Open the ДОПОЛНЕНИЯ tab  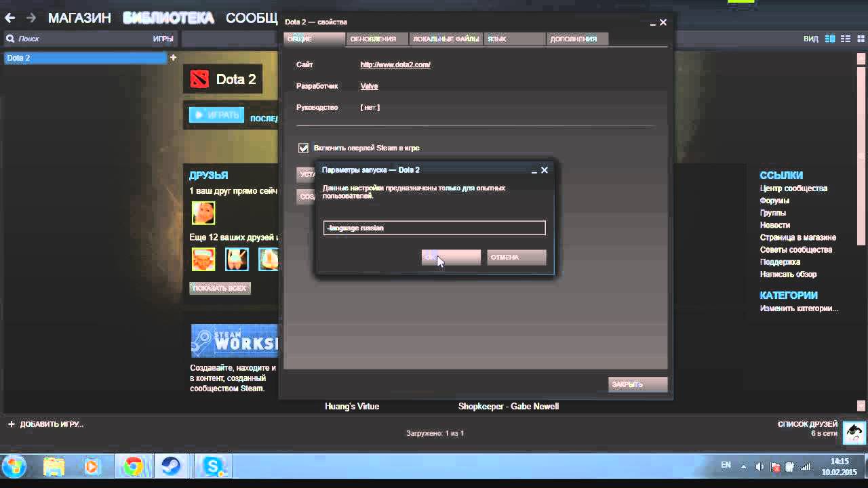pyautogui.click(x=577, y=39)
